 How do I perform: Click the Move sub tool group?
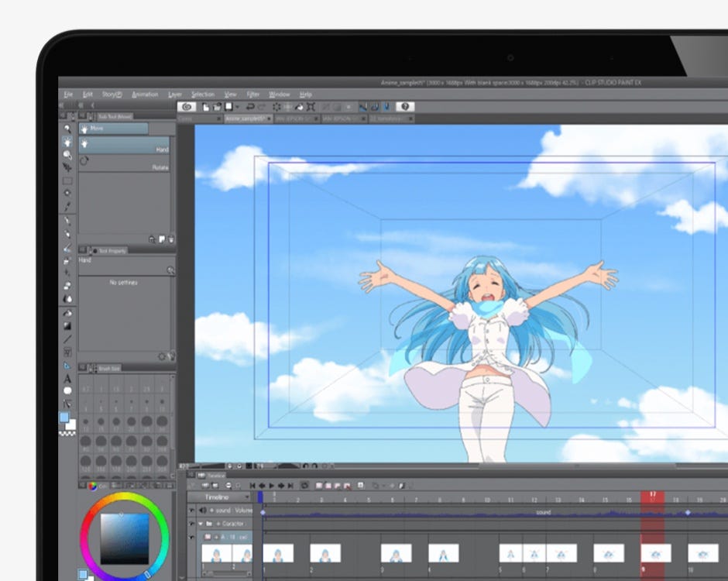pyautogui.click(x=114, y=128)
